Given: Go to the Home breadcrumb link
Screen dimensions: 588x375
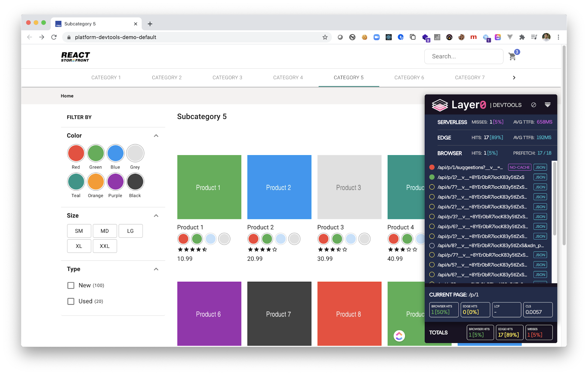Looking at the screenshot, I should pos(67,96).
